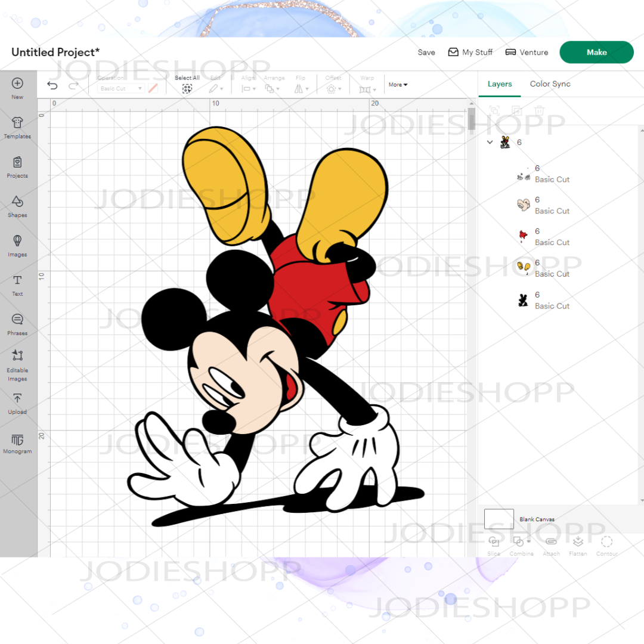Click the Slice tool
The height and width of the screenshot is (644, 644).
[494, 546]
